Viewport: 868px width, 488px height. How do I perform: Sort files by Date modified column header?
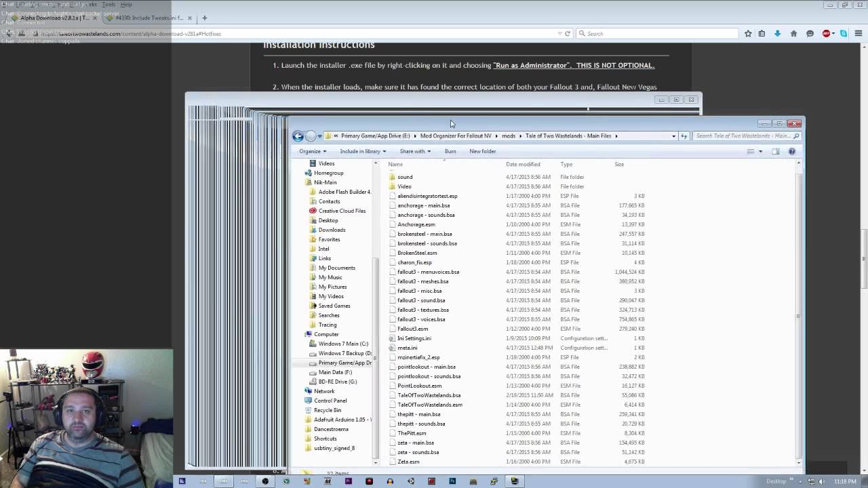pos(523,164)
